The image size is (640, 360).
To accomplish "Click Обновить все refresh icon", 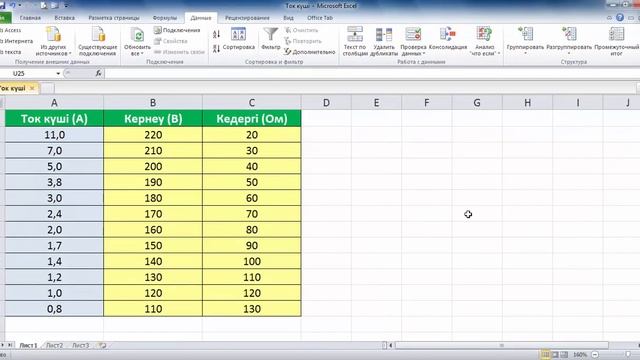I will (137, 41).
